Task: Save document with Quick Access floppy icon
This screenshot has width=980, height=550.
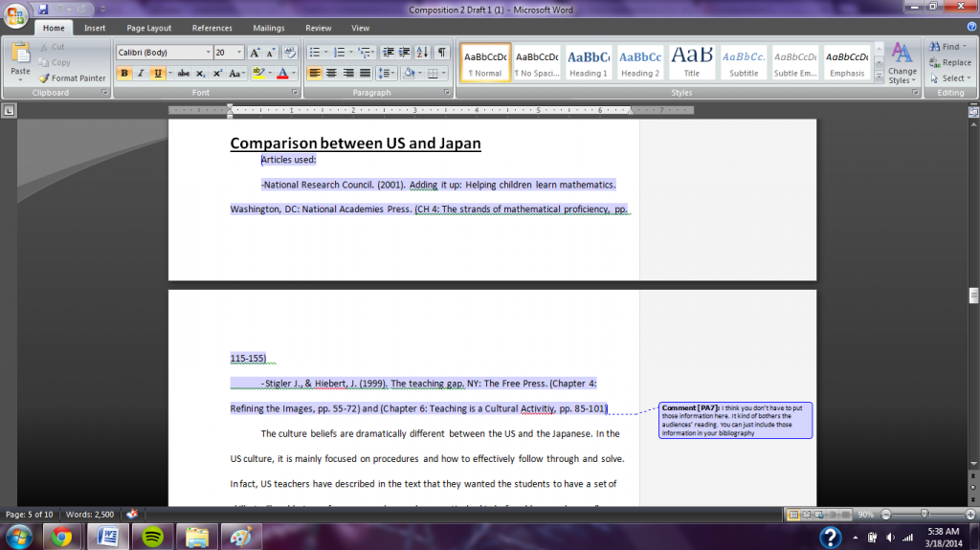Action: click(43, 10)
